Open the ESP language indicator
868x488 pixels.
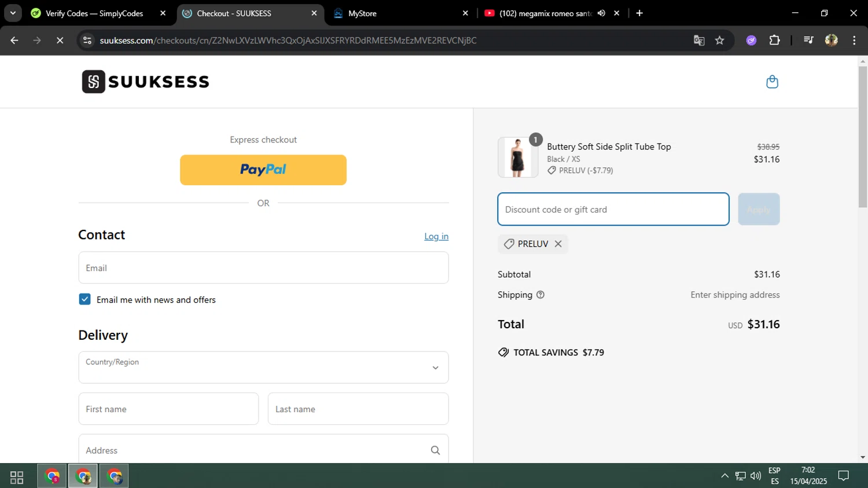774,476
